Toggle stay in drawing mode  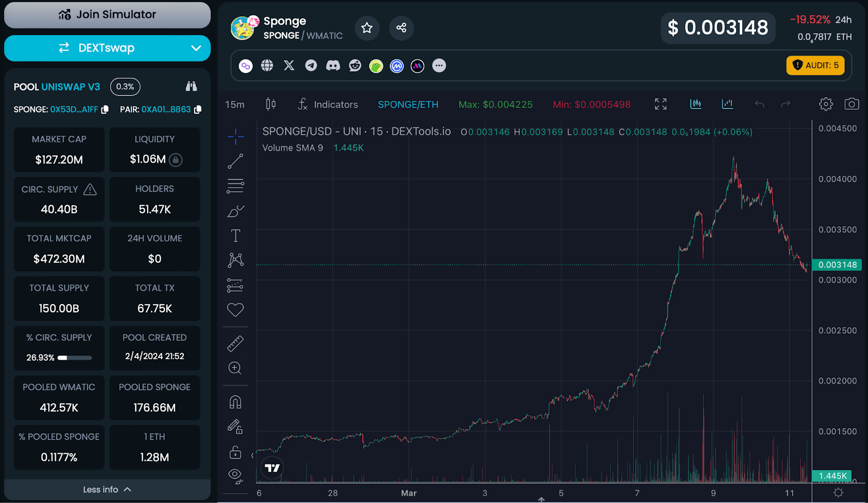pyautogui.click(x=235, y=427)
